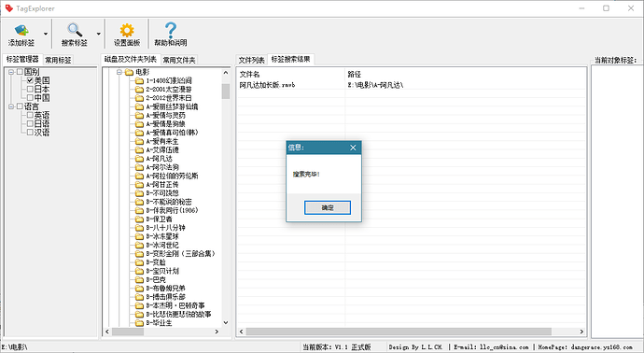Image resolution: width=644 pixels, height=353 pixels.
Task: Click folder icon for A-爱有来生
Action: [140, 141]
